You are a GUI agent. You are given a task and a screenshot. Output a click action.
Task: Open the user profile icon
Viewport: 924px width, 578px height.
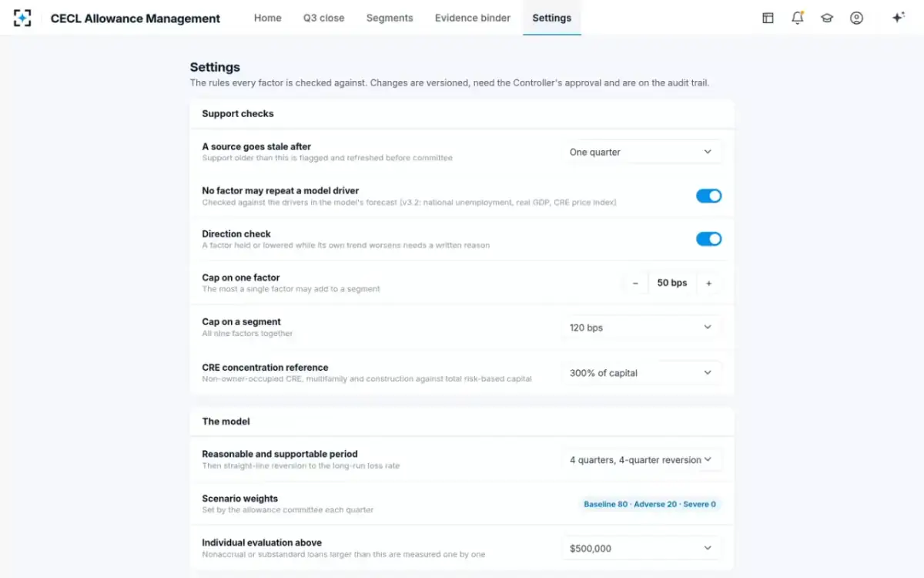coord(856,18)
